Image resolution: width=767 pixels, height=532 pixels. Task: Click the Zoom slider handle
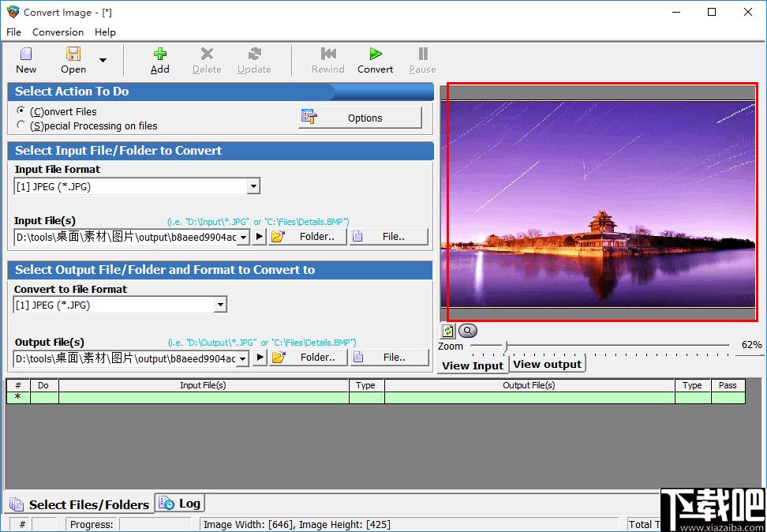point(506,347)
